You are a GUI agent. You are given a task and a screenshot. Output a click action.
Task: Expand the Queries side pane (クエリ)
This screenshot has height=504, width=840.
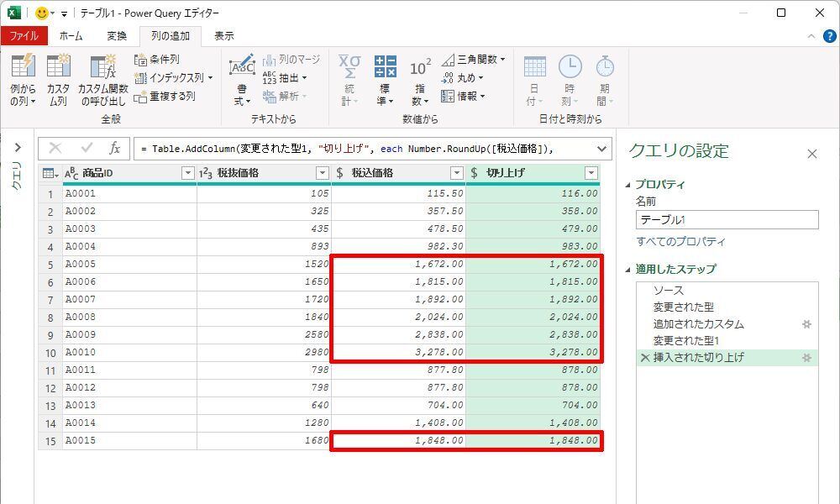point(18,147)
